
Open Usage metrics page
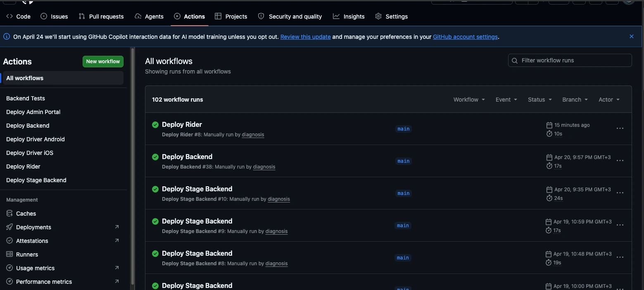(x=35, y=268)
